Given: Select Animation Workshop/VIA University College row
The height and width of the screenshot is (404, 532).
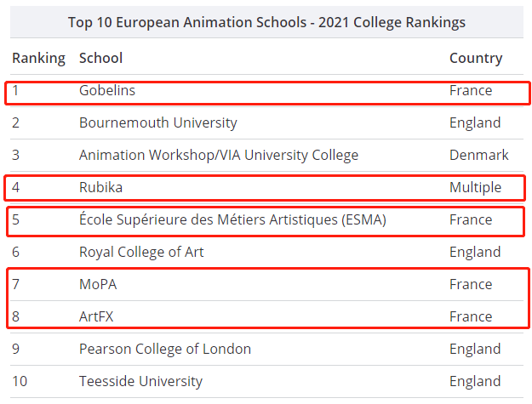Looking at the screenshot, I should click(x=266, y=156).
